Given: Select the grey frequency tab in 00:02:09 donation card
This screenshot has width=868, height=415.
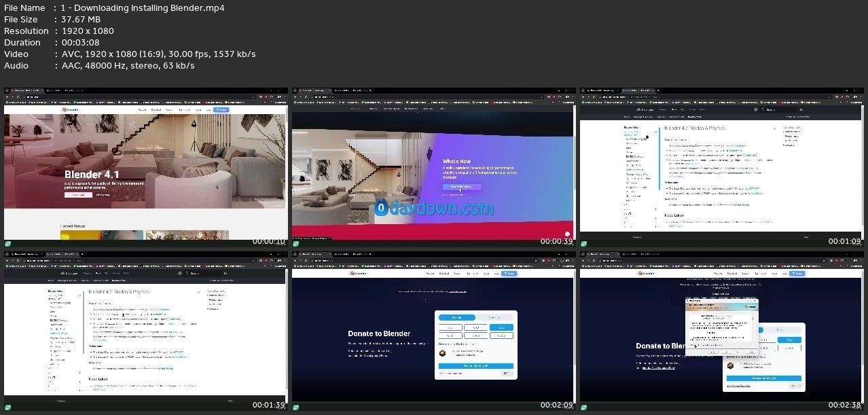Looking at the screenshot, I should tap(494, 317).
